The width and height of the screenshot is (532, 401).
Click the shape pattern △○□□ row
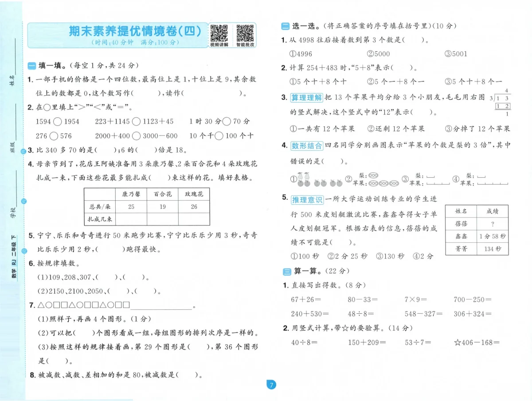pyautogui.click(x=84, y=305)
